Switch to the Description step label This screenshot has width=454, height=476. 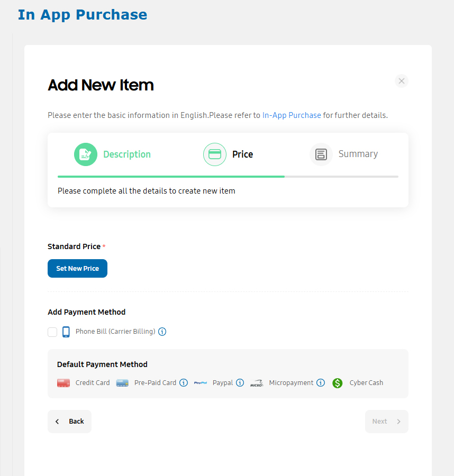[x=127, y=154]
